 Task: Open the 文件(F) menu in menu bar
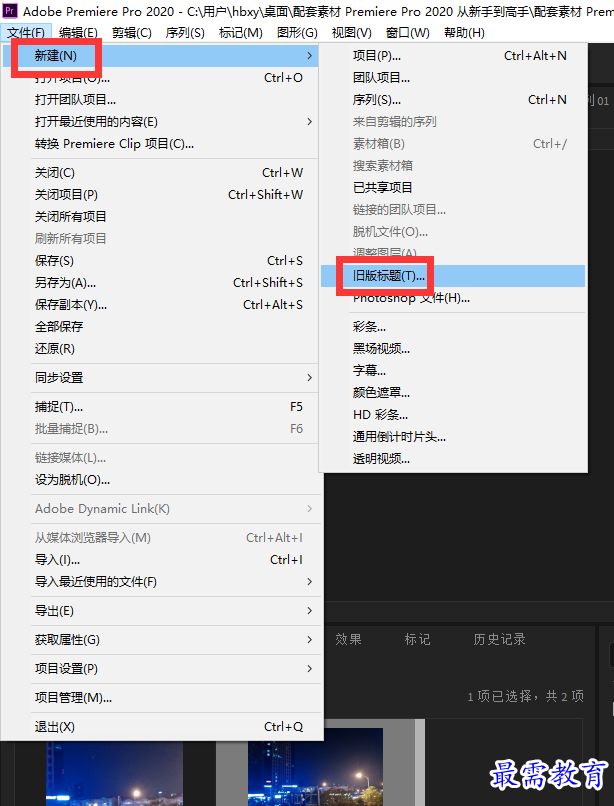(x=26, y=33)
